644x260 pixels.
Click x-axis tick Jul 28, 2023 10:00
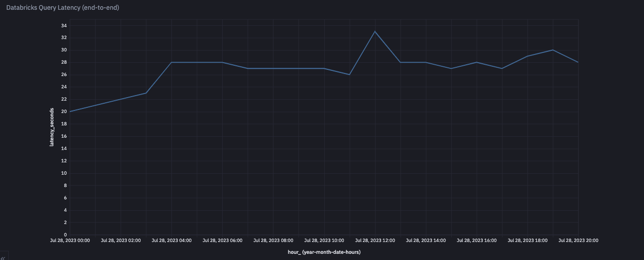click(x=324, y=240)
